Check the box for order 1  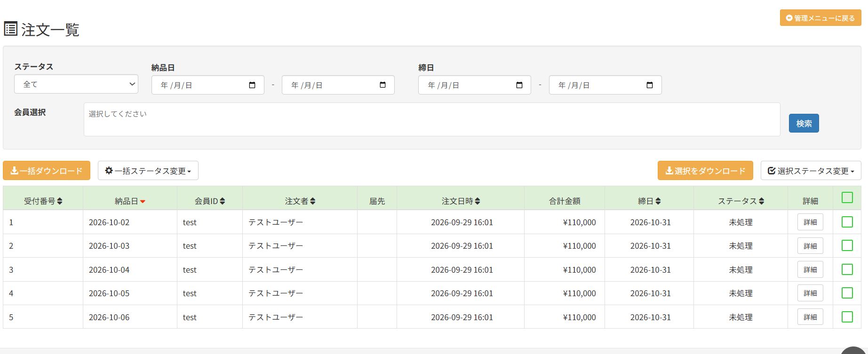(847, 222)
